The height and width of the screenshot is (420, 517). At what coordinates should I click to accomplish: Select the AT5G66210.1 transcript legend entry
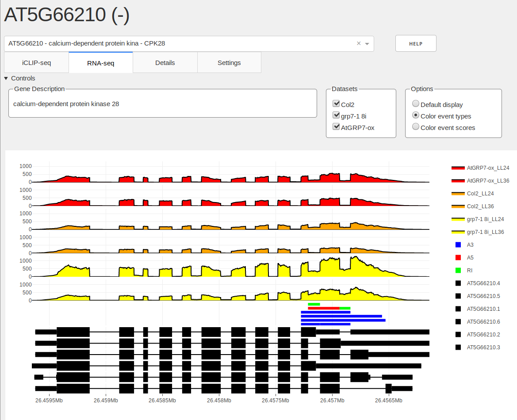coord(458,309)
